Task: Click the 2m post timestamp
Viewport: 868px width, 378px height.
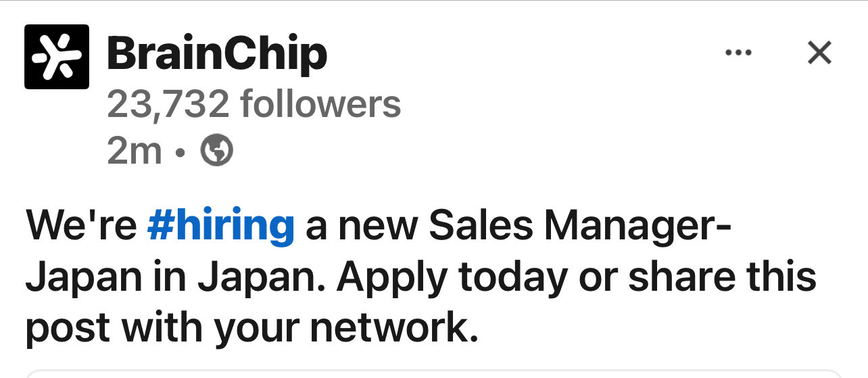Action: click(135, 152)
